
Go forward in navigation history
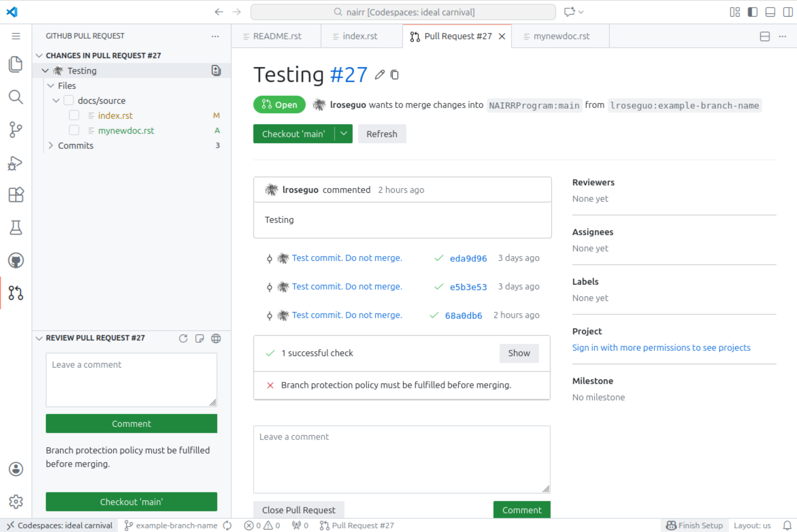(237, 12)
